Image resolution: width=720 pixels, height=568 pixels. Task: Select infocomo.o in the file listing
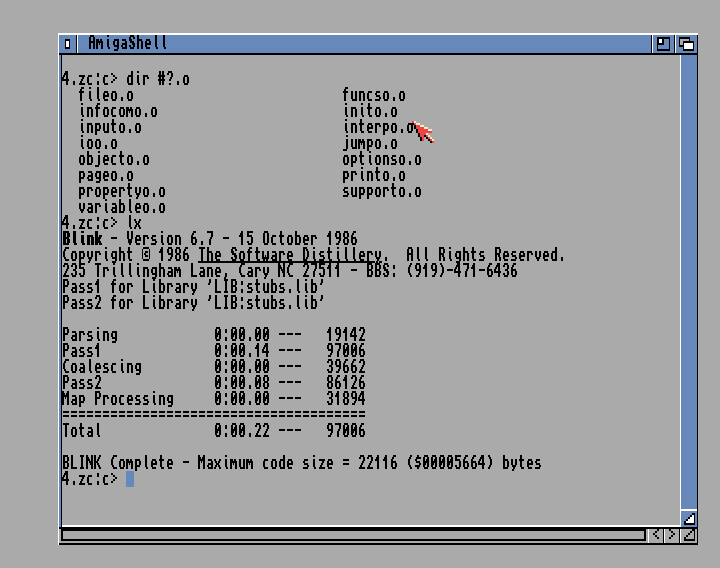coord(118,112)
